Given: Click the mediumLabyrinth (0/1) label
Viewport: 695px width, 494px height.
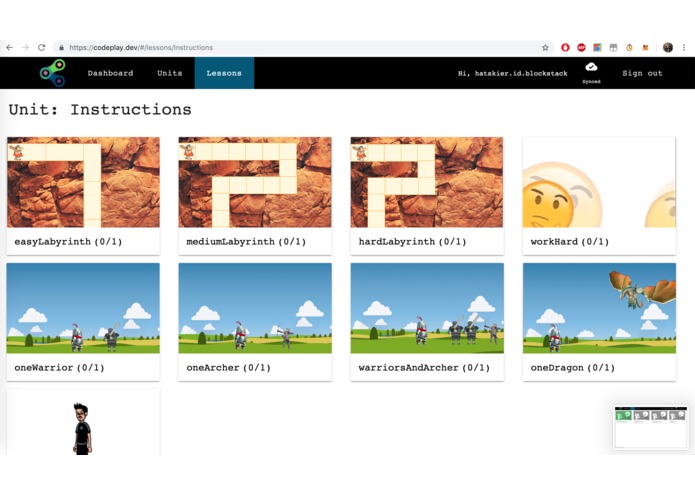Looking at the screenshot, I should click(246, 241).
